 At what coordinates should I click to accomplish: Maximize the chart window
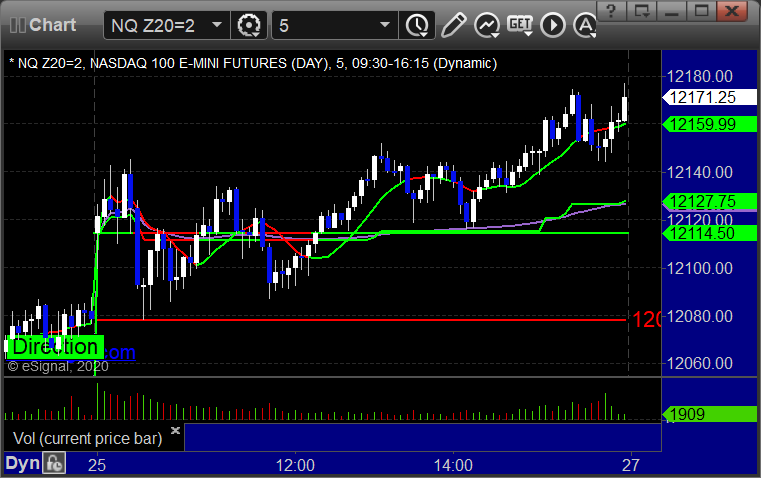[702, 10]
